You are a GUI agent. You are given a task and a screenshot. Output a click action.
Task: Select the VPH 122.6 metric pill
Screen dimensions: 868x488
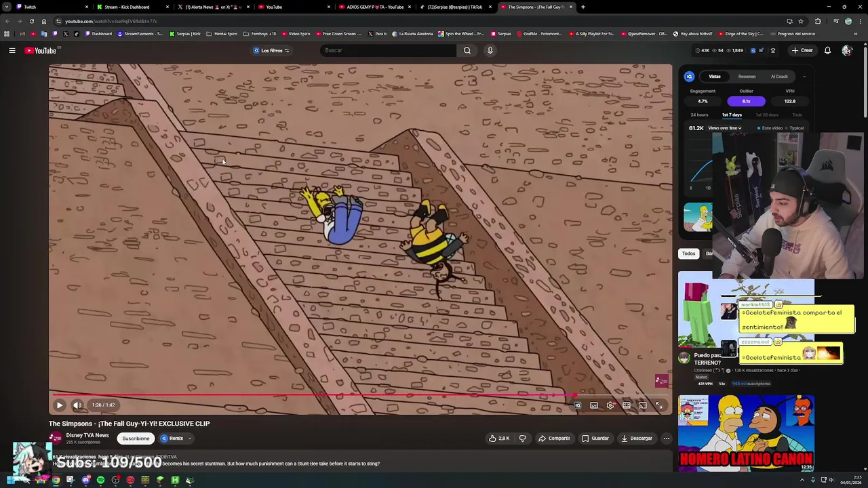point(790,101)
